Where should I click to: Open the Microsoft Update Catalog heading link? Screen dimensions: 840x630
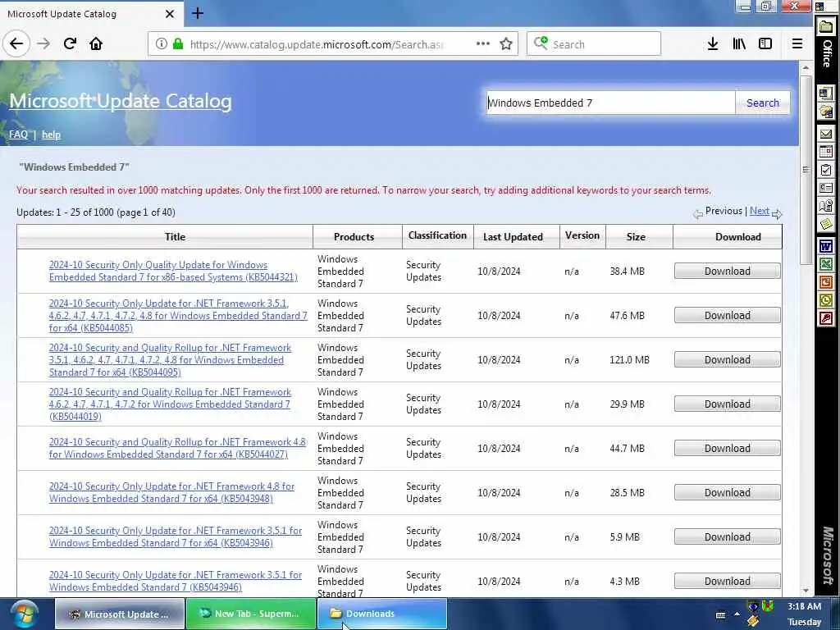(121, 101)
